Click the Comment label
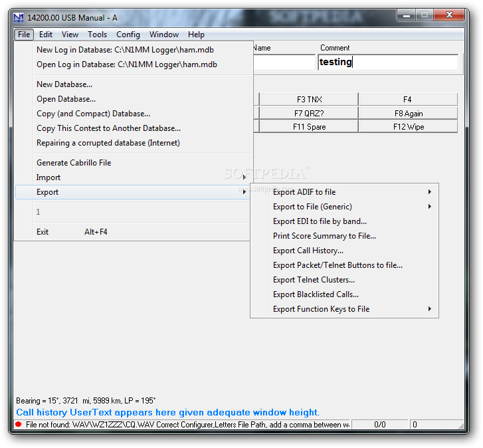Viewport: 483px width, 448px height. [335, 48]
